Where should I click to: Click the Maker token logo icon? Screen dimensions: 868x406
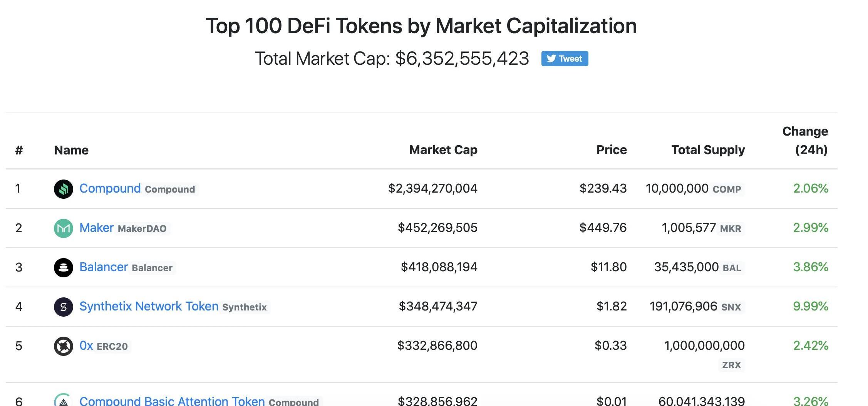point(64,228)
